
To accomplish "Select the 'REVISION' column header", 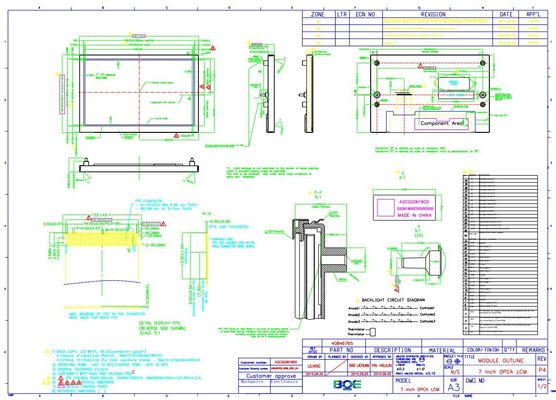I will tap(433, 14).
